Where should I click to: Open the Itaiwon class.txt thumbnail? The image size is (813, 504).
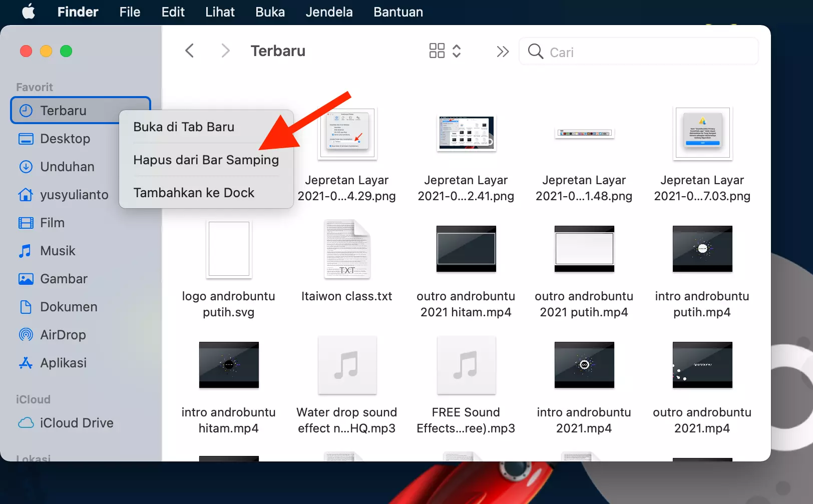tap(346, 249)
